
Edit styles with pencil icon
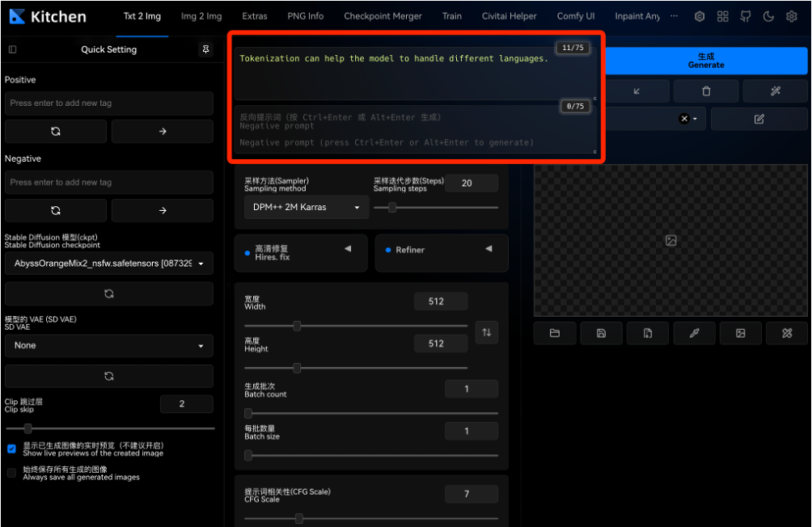click(759, 119)
